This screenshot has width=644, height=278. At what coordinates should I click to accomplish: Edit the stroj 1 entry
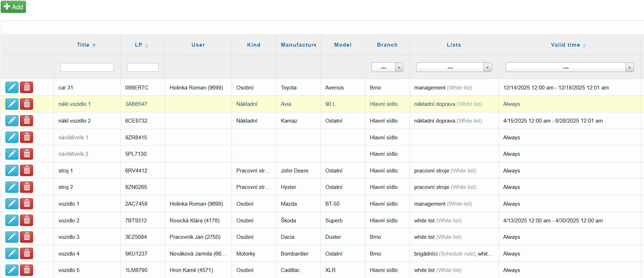(x=12, y=170)
